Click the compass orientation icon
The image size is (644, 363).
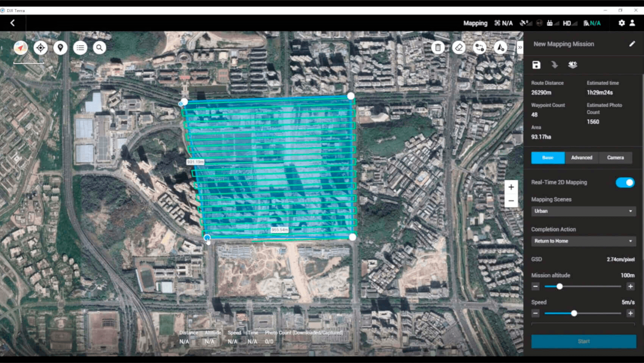(x=21, y=48)
